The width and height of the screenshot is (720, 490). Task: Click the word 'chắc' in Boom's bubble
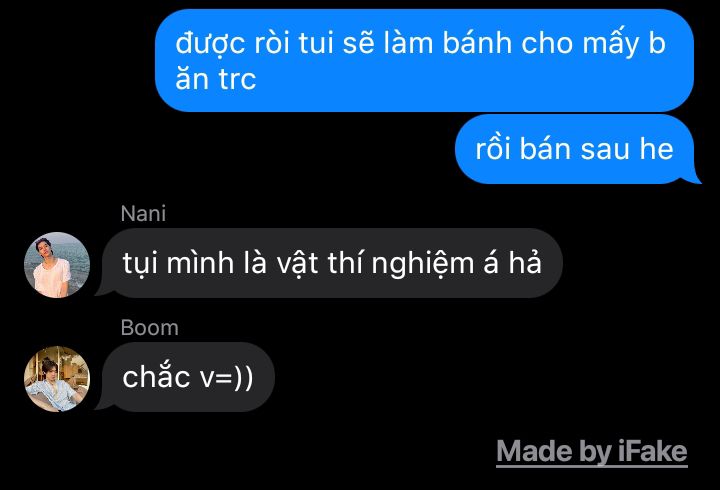pos(157,377)
